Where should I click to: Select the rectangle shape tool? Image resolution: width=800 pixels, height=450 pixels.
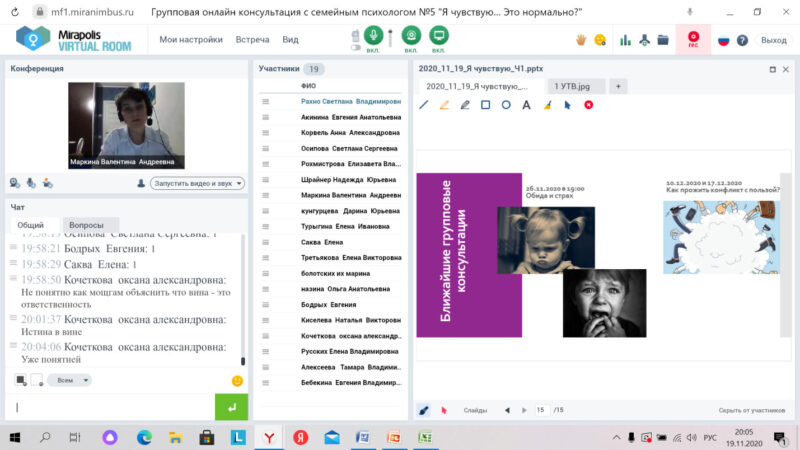tap(485, 105)
